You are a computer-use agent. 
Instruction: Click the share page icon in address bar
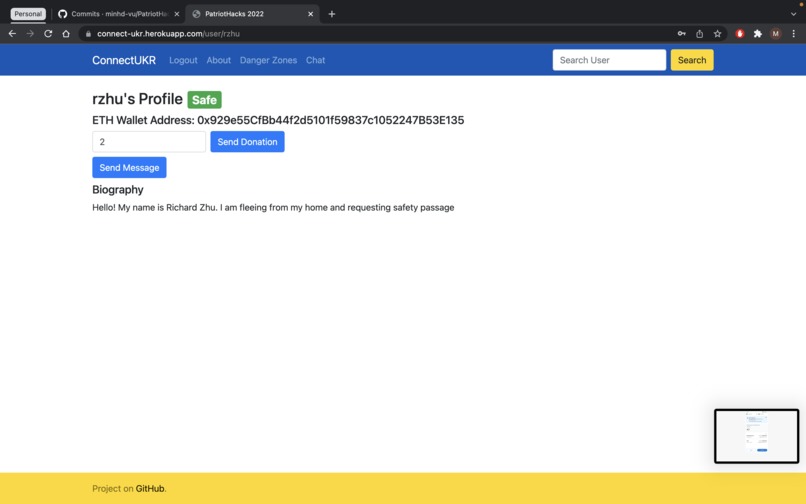click(x=700, y=33)
